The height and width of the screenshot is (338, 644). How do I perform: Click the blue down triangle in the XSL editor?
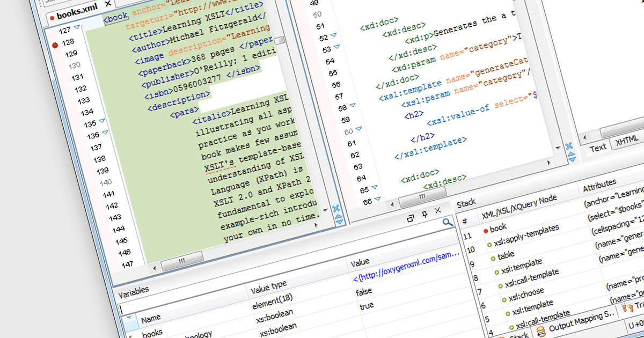click(573, 160)
